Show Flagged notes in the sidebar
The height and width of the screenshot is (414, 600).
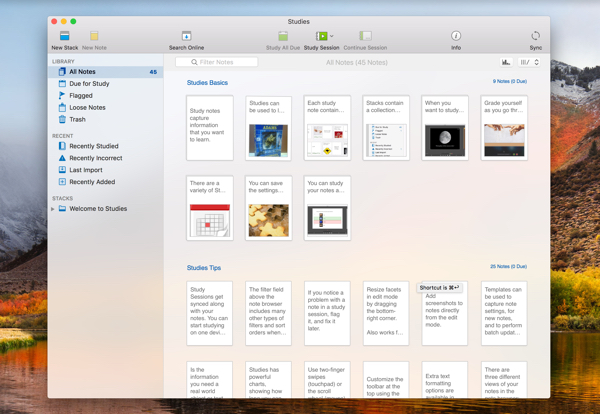coord(106,95)
